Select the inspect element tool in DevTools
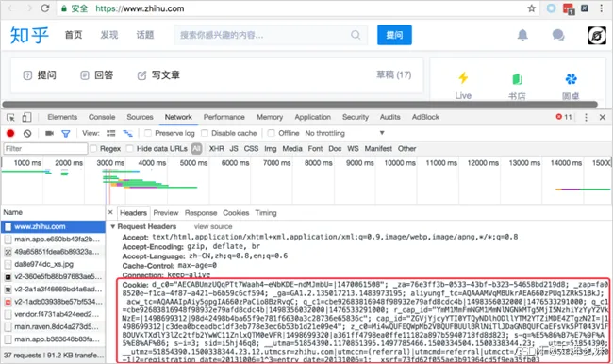Screen dimensions: 613x364 [x=11, y=117]
